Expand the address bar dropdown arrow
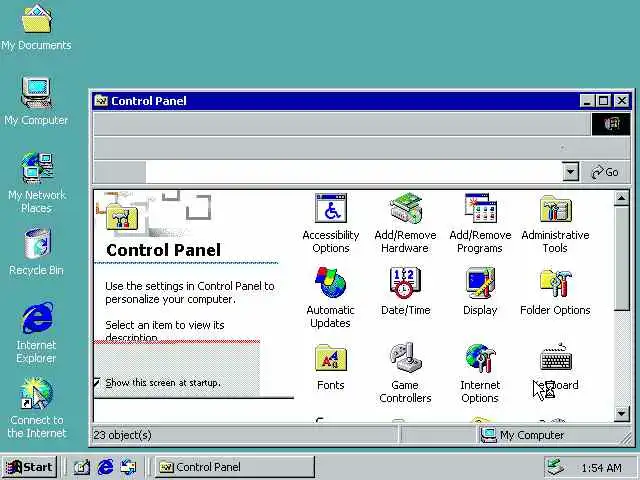 (570, 172)
